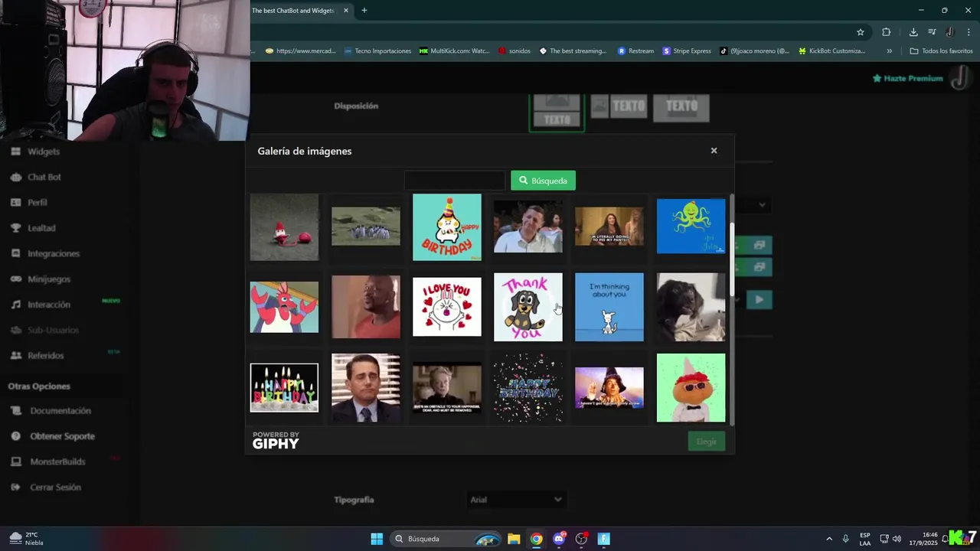Open Chrome downloads icon

tap(913, 32)
